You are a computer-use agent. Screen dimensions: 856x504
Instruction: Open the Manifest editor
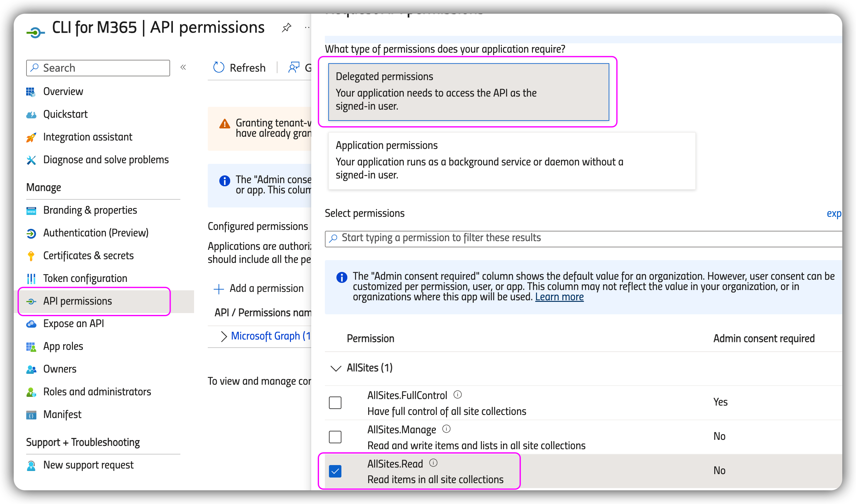[62, 414]
